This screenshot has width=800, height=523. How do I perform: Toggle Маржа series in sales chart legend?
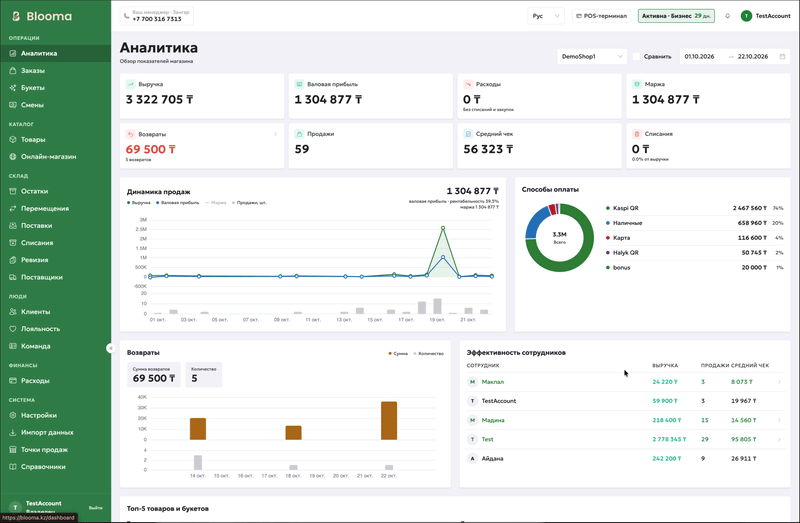tap(216, 203)
